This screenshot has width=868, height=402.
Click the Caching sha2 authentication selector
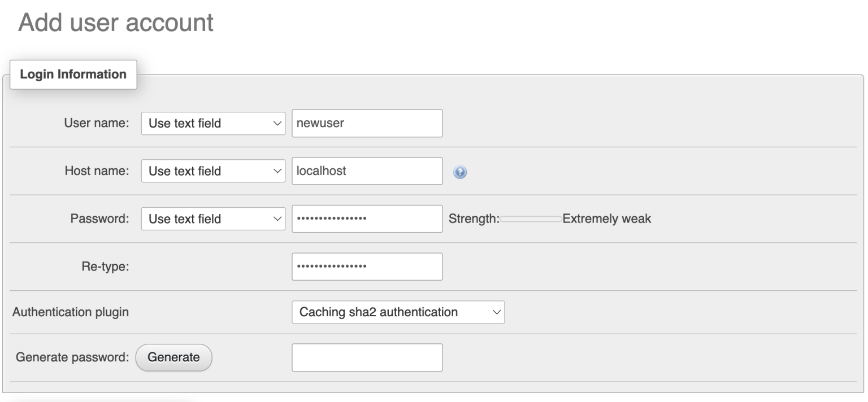tap(398, 312)
